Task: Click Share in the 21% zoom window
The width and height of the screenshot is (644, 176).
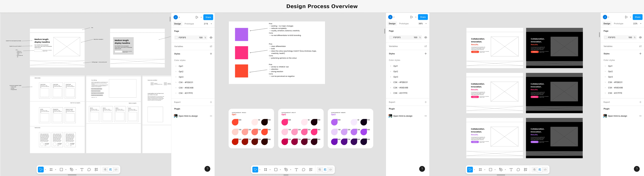Action: point(208,17)
